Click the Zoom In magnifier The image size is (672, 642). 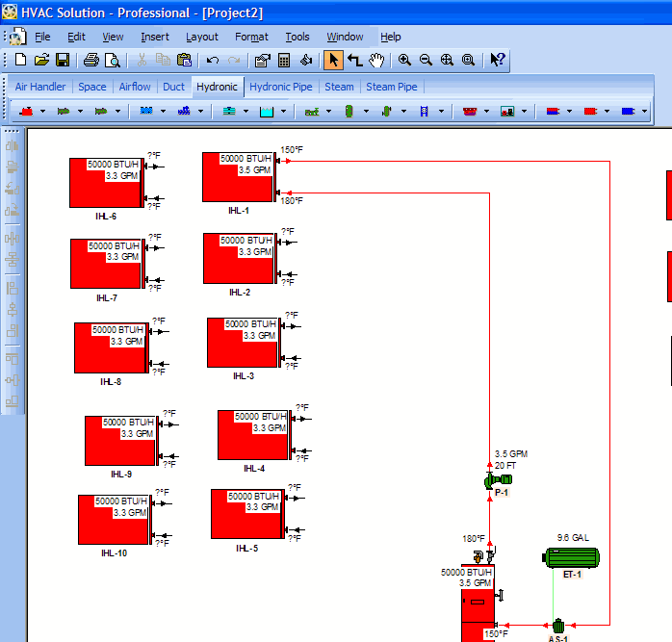[x=404, y=60]
